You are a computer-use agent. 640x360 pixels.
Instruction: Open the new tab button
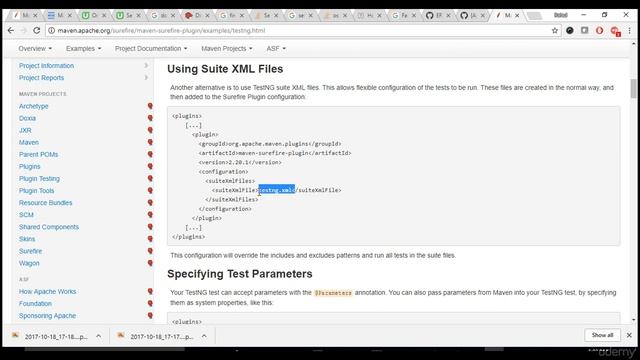click(x=534, y=16)
